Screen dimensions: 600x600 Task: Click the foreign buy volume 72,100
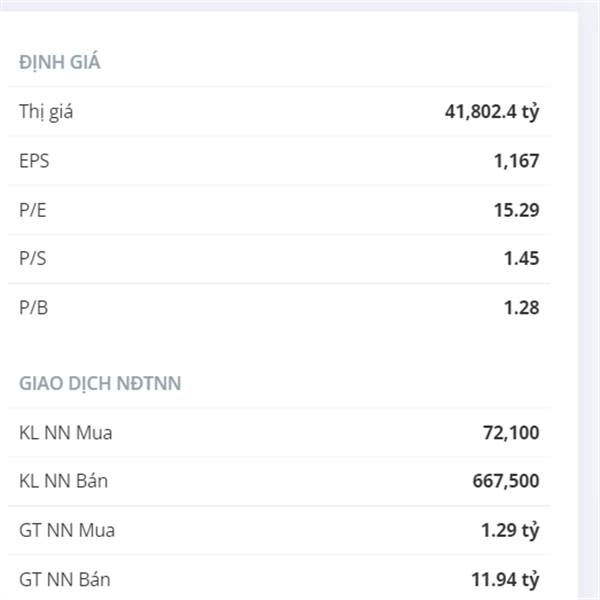(x=511, y=433)
